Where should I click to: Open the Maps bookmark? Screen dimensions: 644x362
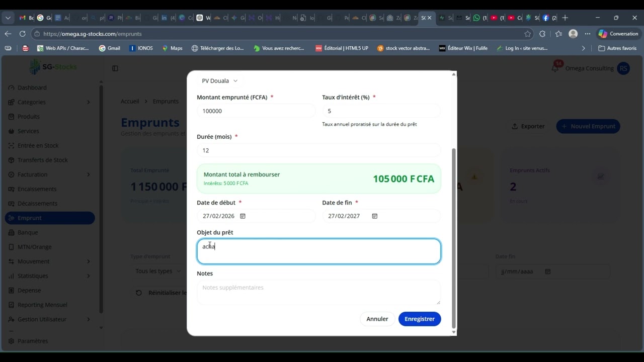coord(172,48)
